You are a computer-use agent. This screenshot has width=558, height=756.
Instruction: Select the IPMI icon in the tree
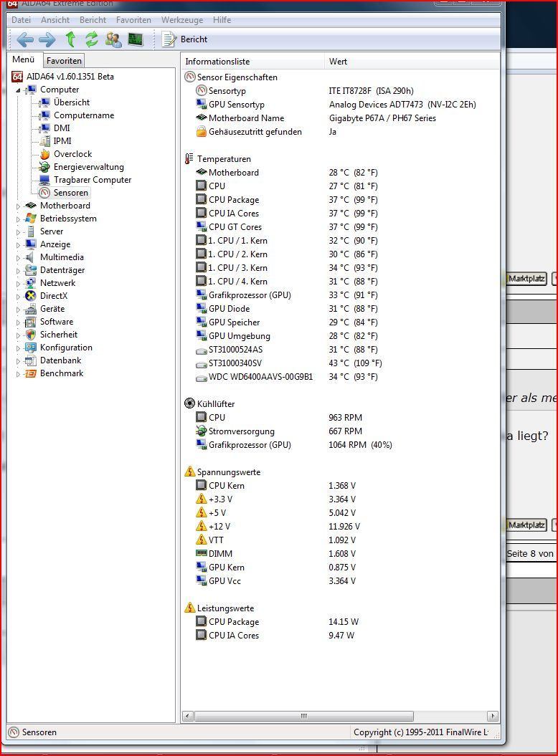tap(45, 140)
